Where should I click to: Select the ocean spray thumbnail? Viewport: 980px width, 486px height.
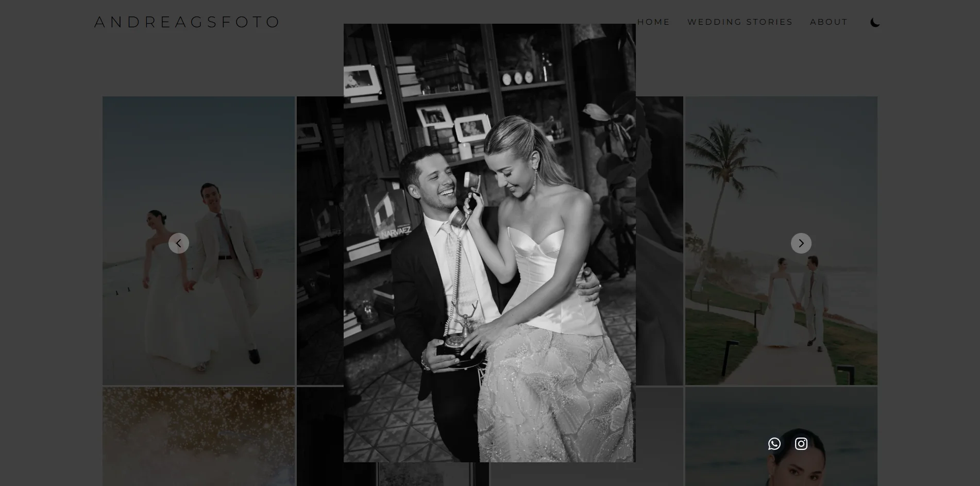(x=198, y=437)
